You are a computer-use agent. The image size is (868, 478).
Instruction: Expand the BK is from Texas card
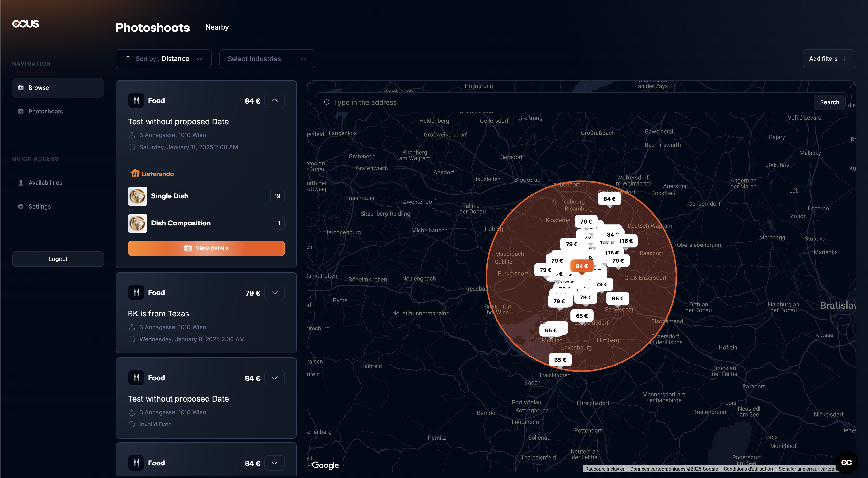[275, 292]
